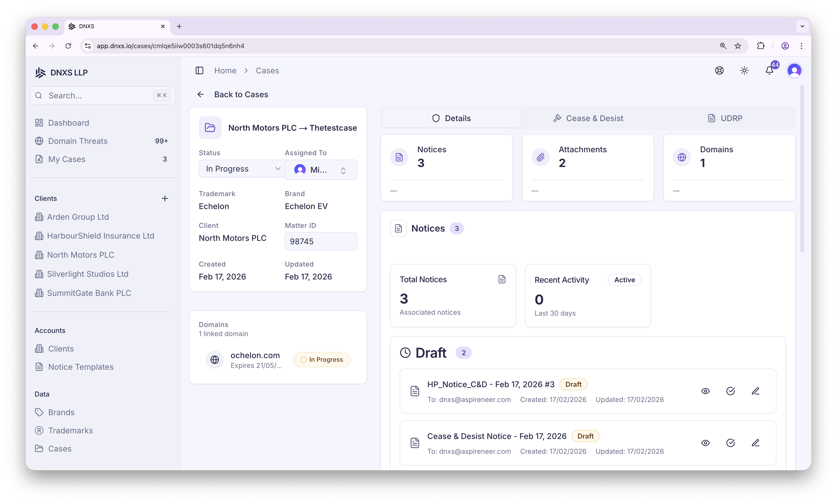Toggle the light/dark theme sun icon
837x504 pixels.
744,71
